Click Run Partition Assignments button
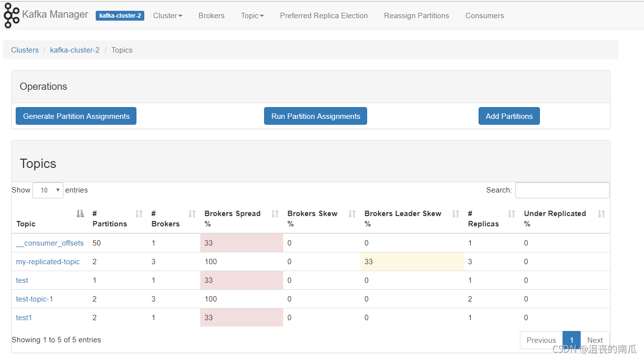Image resolution: width=644 pixels, height=358 pixels. (316, 116)
